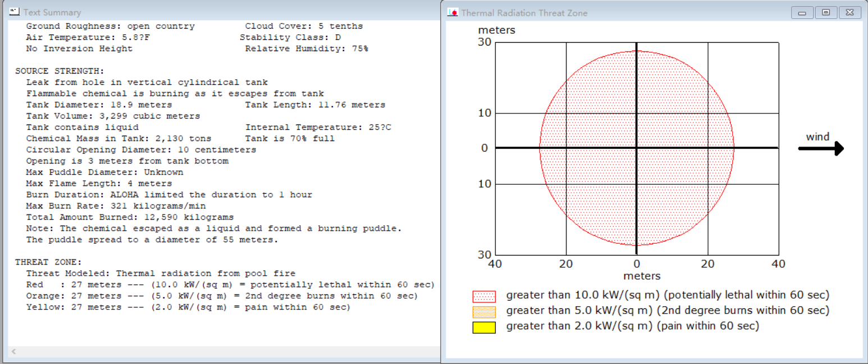Maximize the Thermal Radiation Threat Zone window
The width and height of the screenshot is (868, 364).
pos(826,12)
